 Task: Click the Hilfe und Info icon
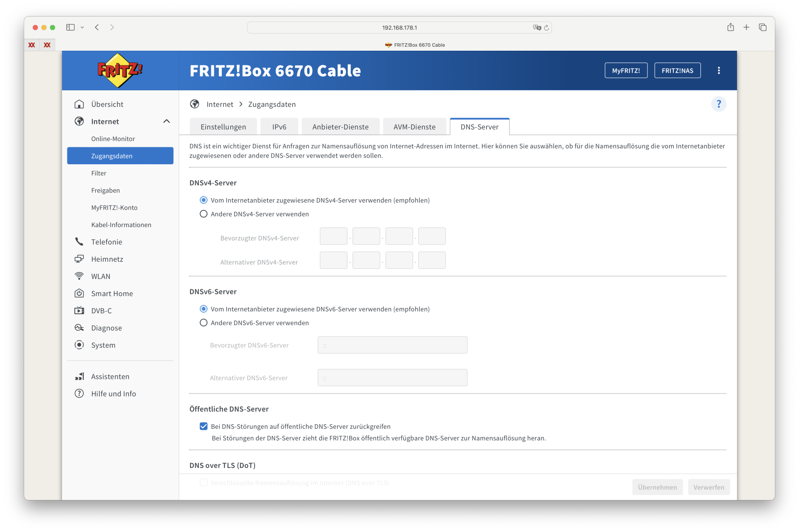click(x=79, y=393)
